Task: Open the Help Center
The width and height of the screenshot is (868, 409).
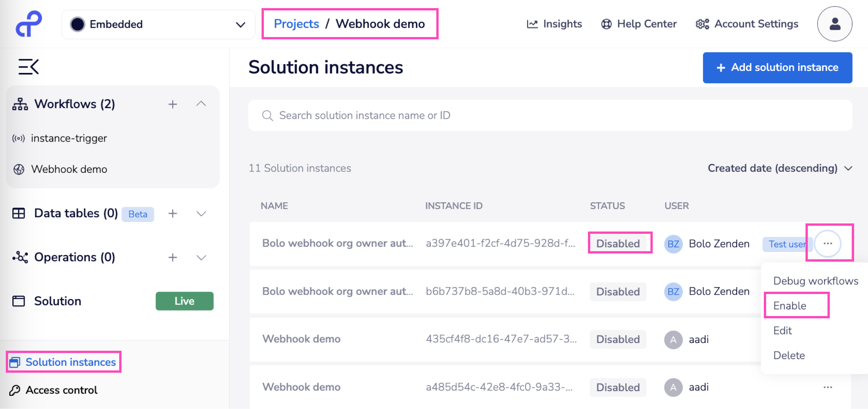Action: click(x=638, y=24)
